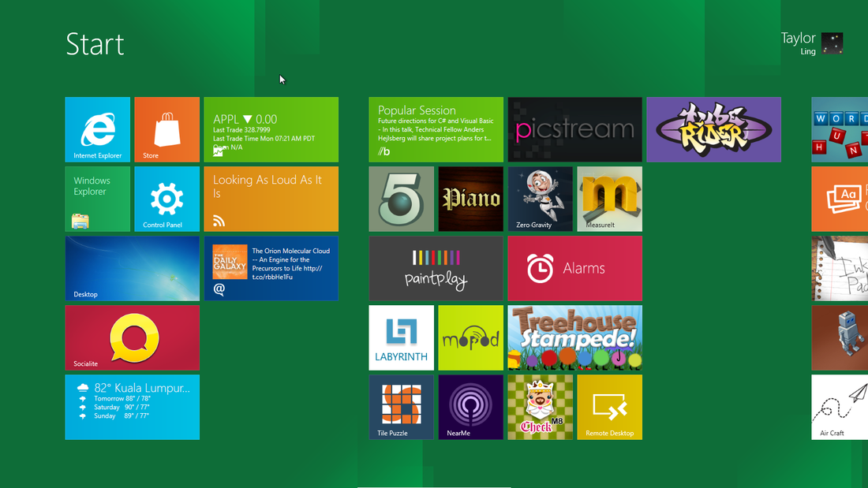Image resolution: width=868 pixels, height=488 pixels.
Task: Open the APPL stock quote tile
Action: pyautogui.click(x=271, y=129)
